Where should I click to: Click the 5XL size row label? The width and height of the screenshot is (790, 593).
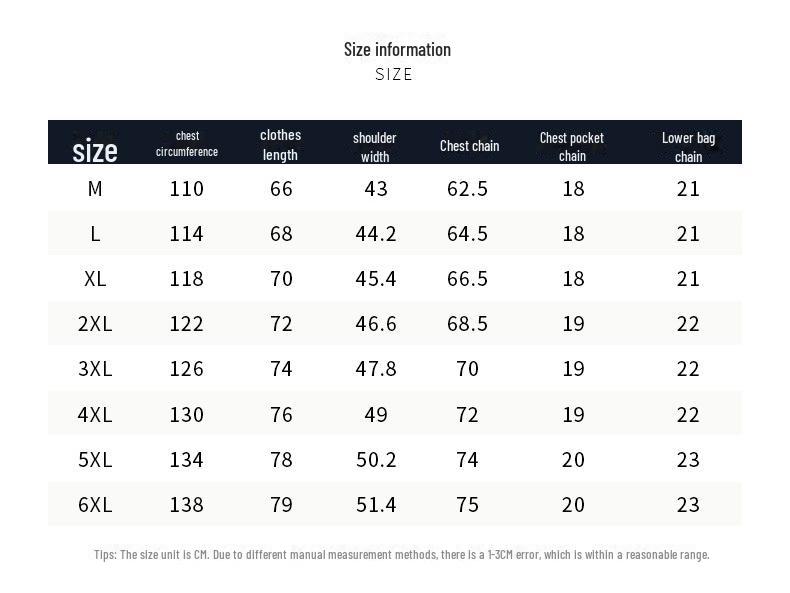(95, 459)
